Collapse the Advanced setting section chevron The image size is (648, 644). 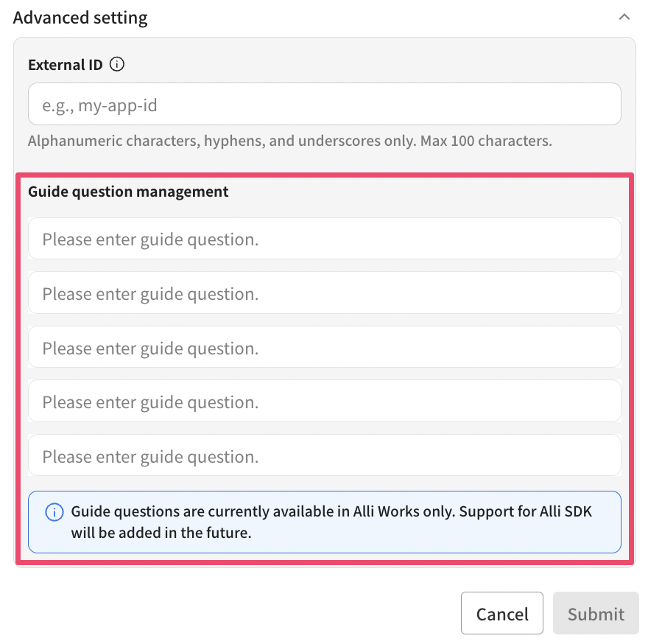point(624,17)
